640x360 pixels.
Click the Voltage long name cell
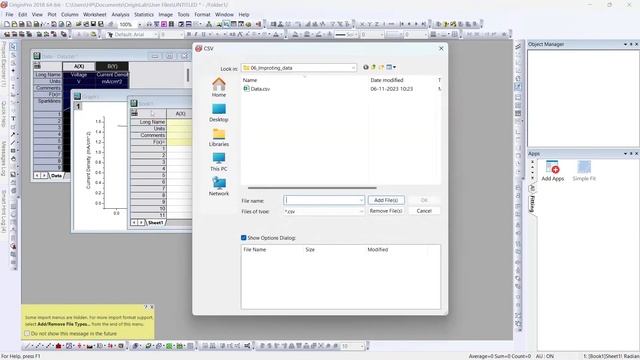79,75
